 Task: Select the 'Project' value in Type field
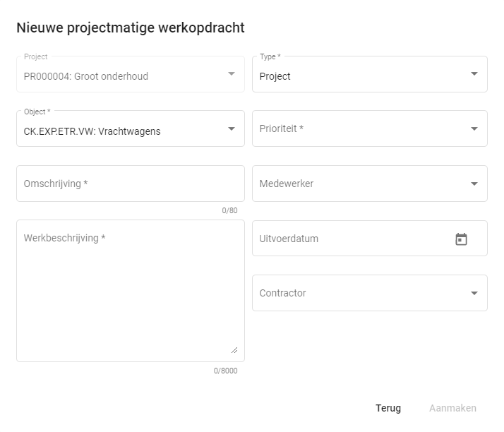(275, 76)
